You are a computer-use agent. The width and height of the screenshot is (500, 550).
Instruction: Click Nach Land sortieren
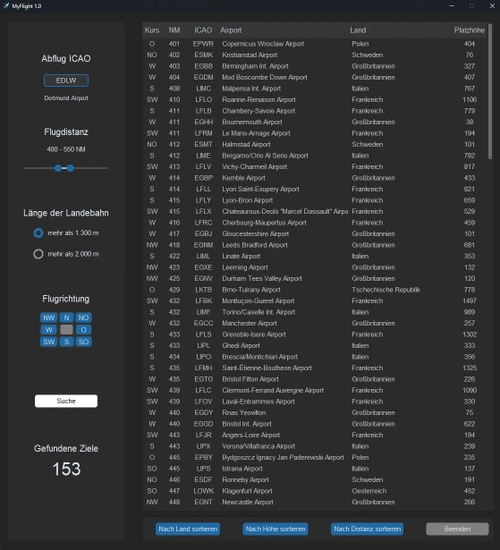(x=188, y=529)
